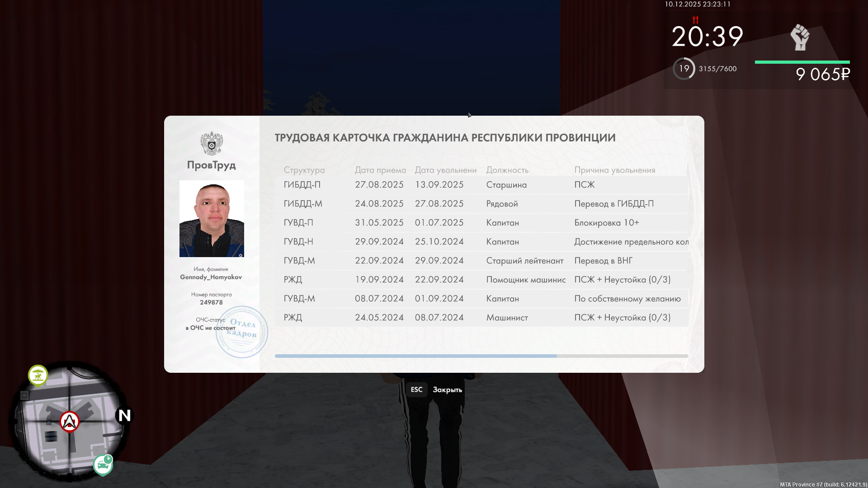Click the green palm tree minimap marker
This screenshot has height=488, width=868.
[38, 375]
